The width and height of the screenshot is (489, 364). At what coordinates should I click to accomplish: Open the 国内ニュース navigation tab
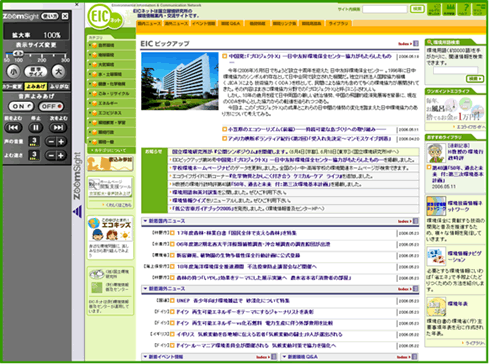[149, 23]
